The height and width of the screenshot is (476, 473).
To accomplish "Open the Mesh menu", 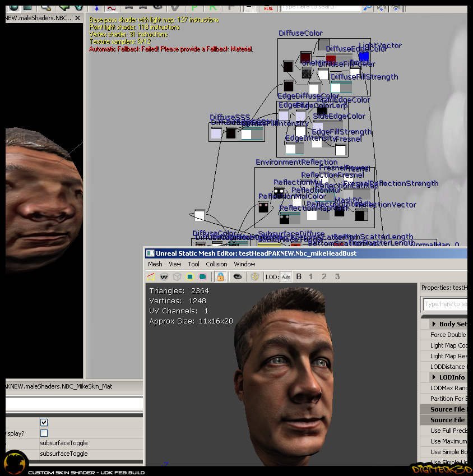I will click(155, 264).
